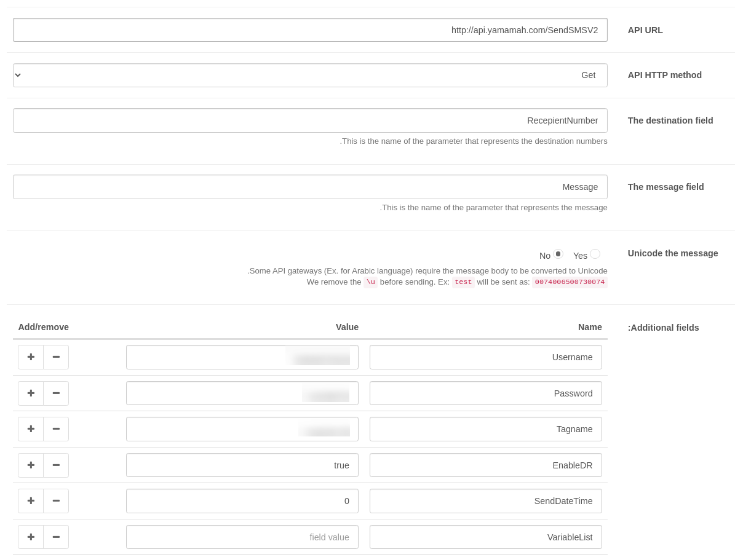This screenshot has width=735, height=560.
Task: Click the API URL input field
Action: 311,30
